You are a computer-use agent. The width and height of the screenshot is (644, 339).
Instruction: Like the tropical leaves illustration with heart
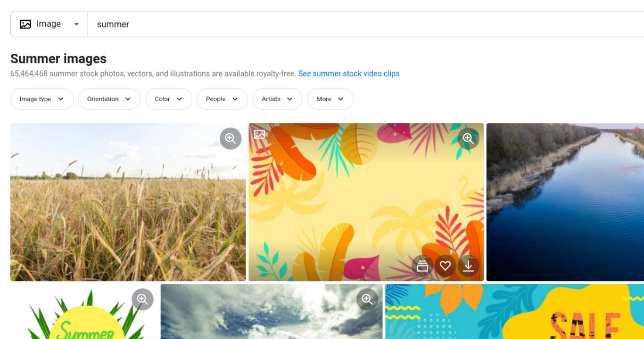pos(445,266)
